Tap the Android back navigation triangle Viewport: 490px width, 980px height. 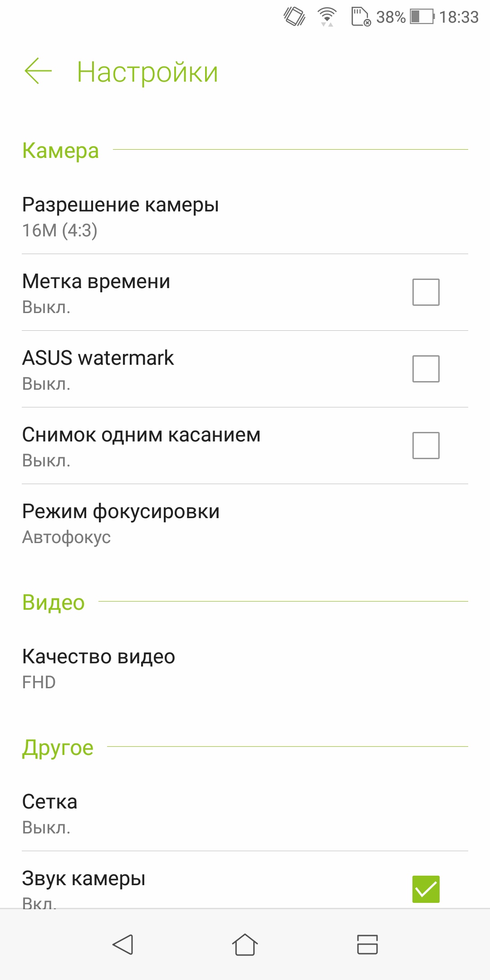tap(122, 945)
